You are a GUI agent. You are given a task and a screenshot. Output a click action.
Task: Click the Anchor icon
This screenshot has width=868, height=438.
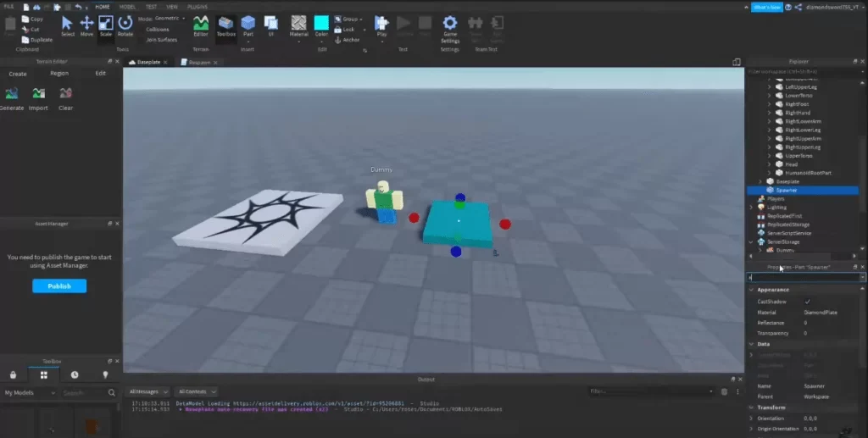(x=337, y=40)
